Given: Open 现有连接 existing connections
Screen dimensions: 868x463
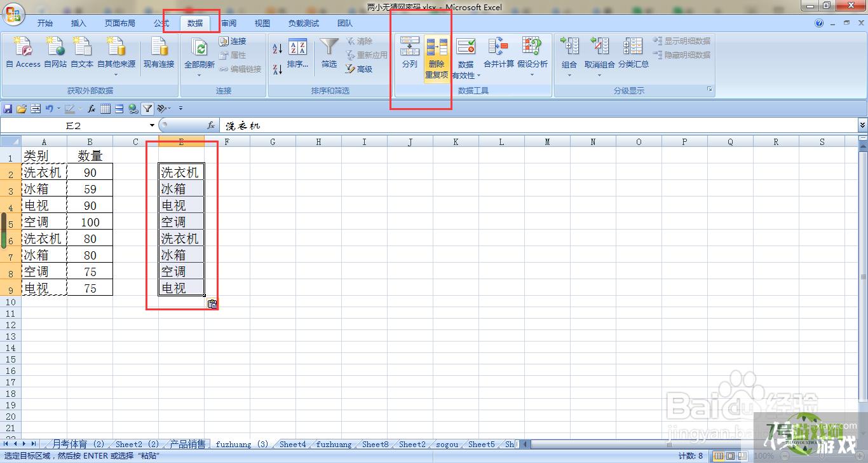Looking at the screenshot, I should 159,52.
